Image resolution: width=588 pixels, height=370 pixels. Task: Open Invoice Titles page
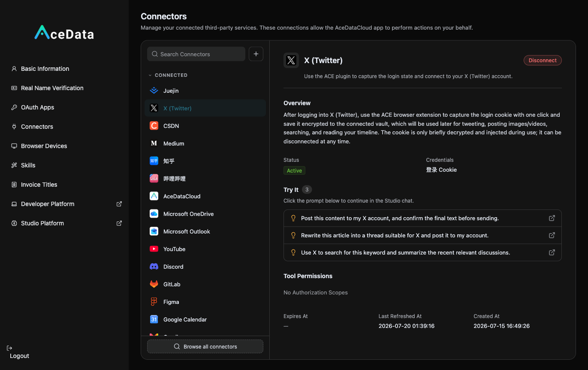[39, 185]
